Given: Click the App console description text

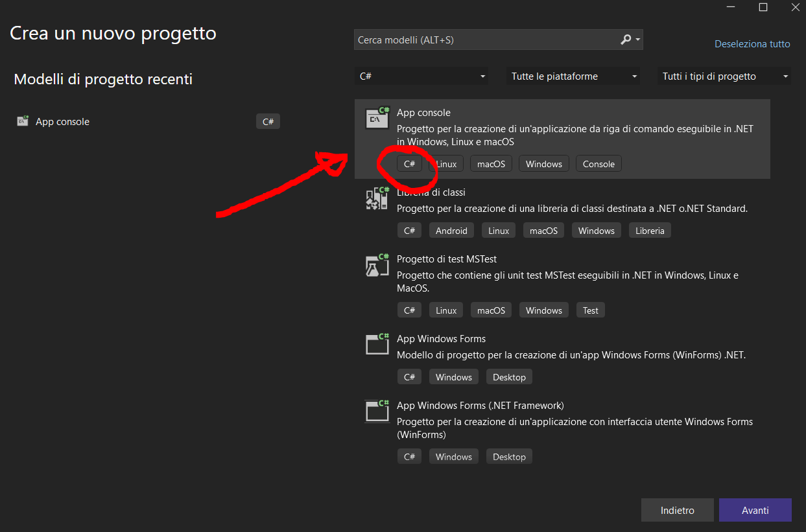Looking at the screenshot, I should pyautogui.click(x=575, y=135).
